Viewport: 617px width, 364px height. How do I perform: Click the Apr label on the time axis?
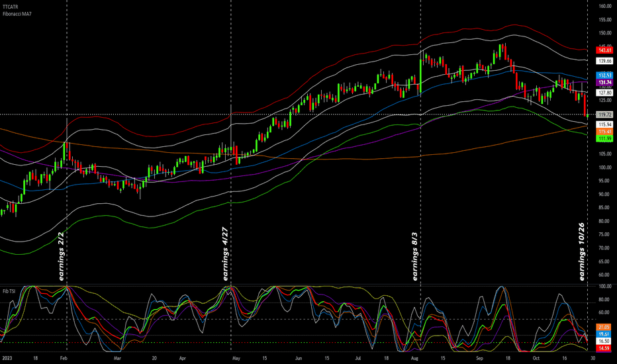point(182,359)
